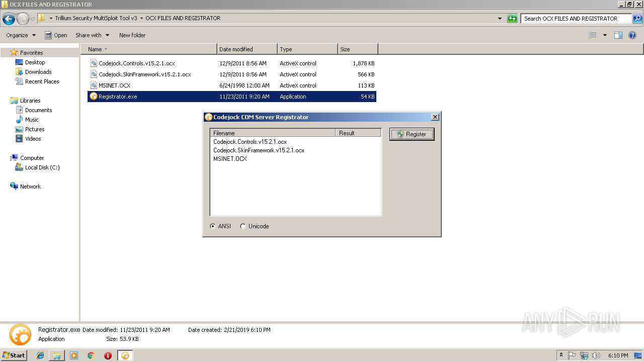
Task: Select Codejock.Controls.v15.2.1.ocx file icon in Explorer
Action: coord(94,63)
